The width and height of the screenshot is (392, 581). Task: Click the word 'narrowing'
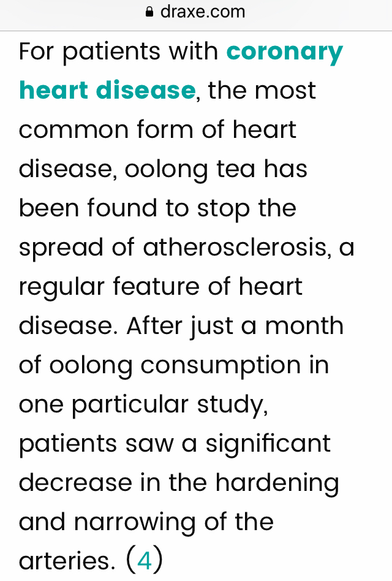pos(134,522)
